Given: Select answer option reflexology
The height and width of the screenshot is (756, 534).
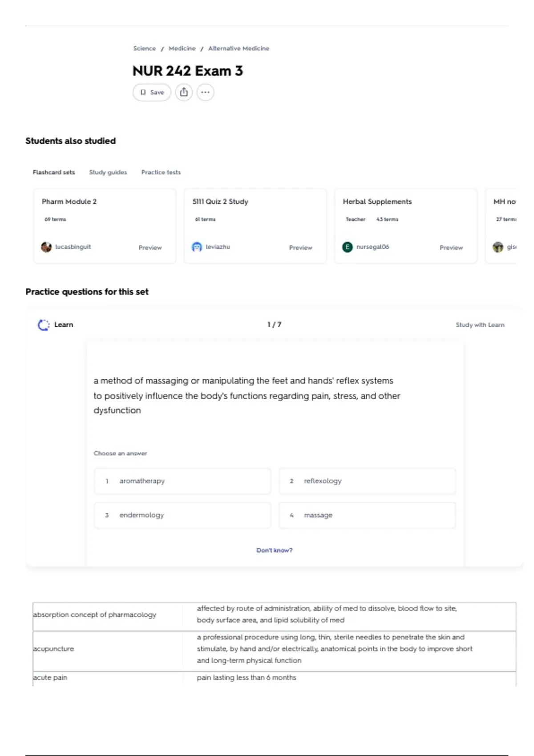Looking at the screenshot, I should point(367,481).
